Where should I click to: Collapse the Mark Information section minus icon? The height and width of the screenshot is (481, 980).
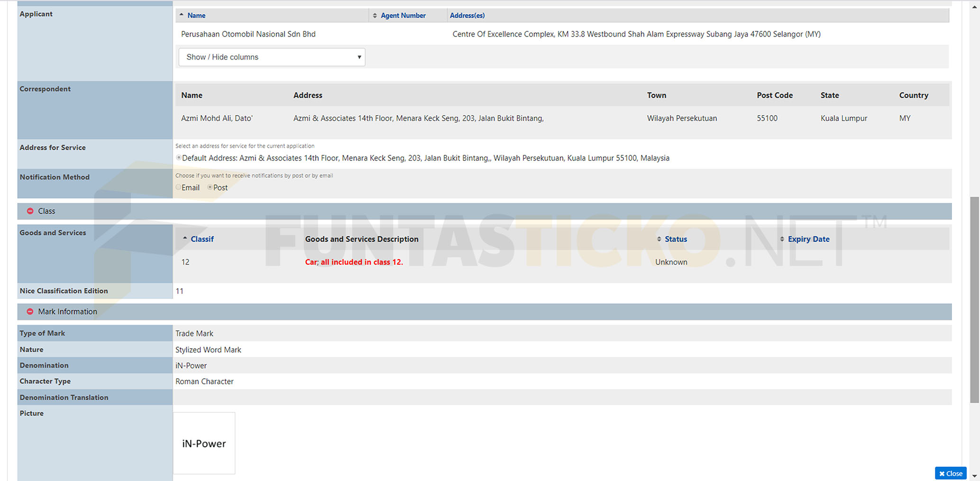pyautogui.click(x=30, y=311)
